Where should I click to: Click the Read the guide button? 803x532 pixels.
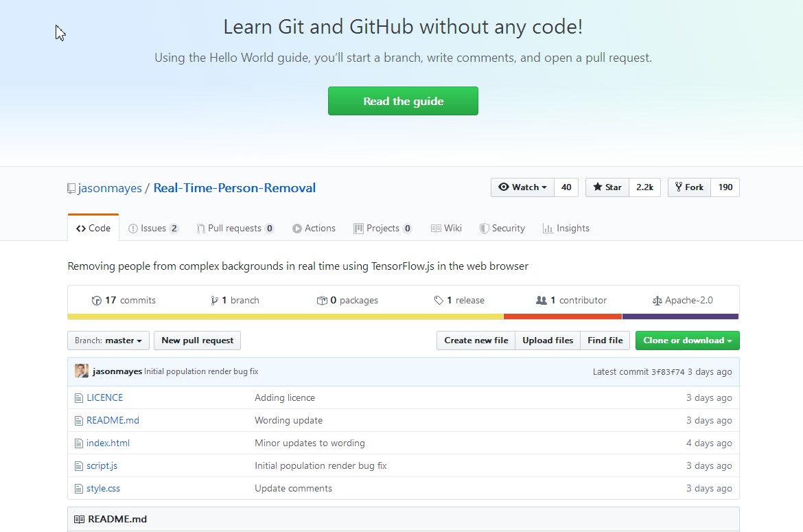pyautogui.click(x=403, y=101)
